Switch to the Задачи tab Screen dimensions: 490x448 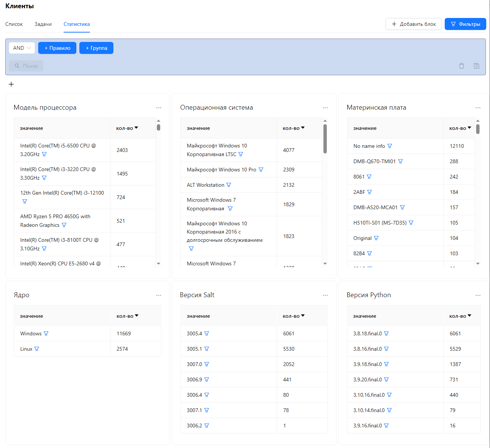pos(43,24)
